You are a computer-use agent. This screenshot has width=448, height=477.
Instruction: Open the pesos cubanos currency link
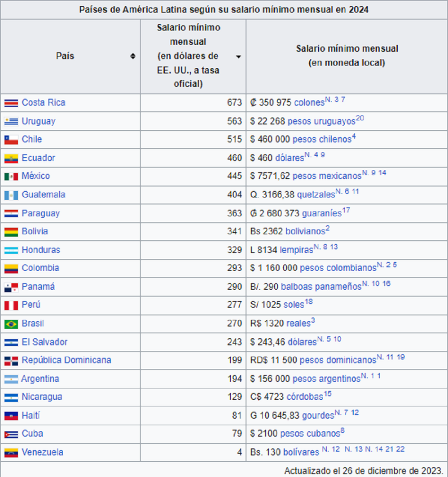(310, 433)
